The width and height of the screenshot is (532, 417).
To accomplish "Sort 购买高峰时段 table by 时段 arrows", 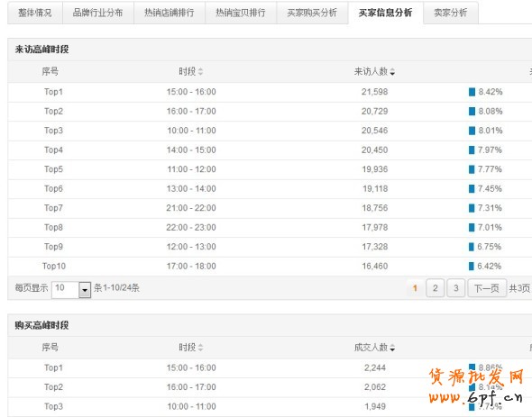I will [200, 348].
